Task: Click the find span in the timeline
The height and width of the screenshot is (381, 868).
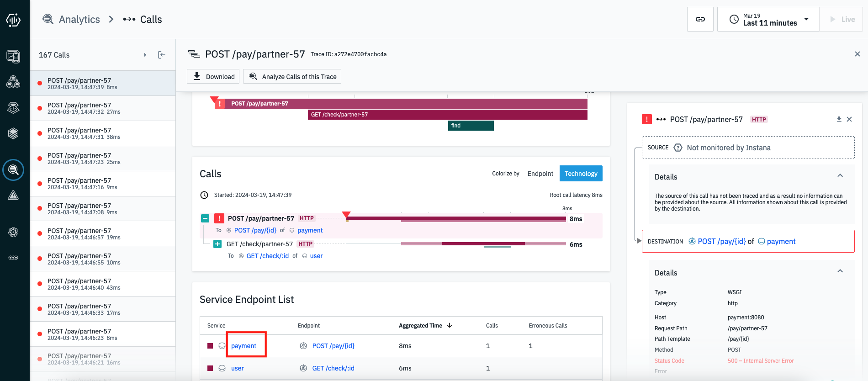Action: click(471, 126)
